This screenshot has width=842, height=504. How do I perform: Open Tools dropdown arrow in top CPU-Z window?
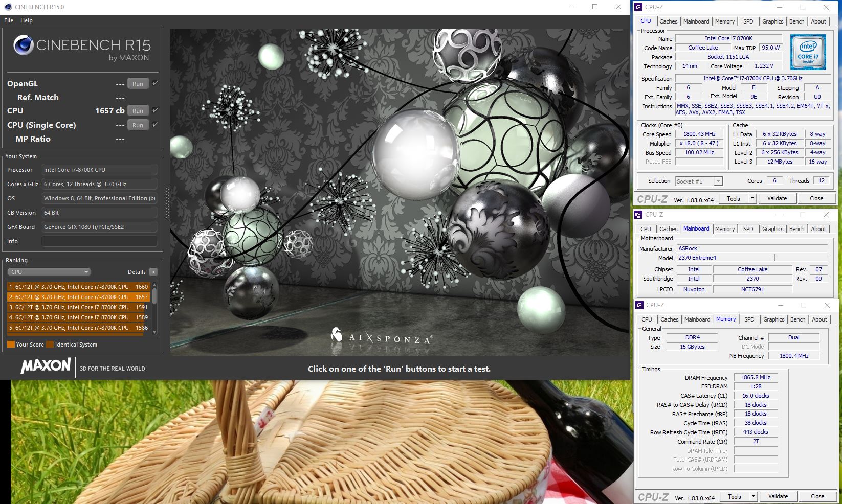(752, 198)
